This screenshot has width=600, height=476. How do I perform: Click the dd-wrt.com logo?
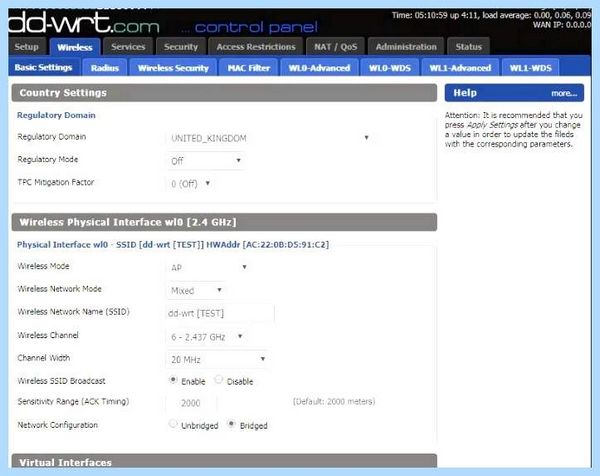83,23
